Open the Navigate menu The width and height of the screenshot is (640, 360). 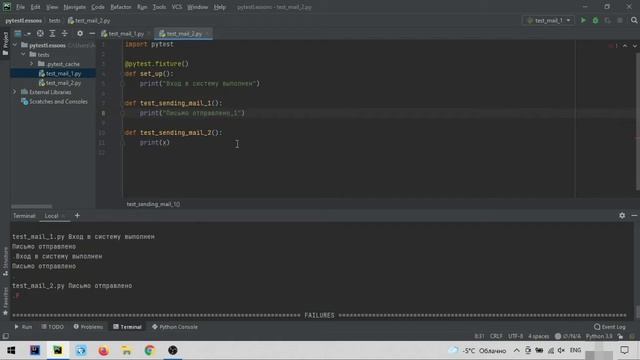click(x=75, y=7)
